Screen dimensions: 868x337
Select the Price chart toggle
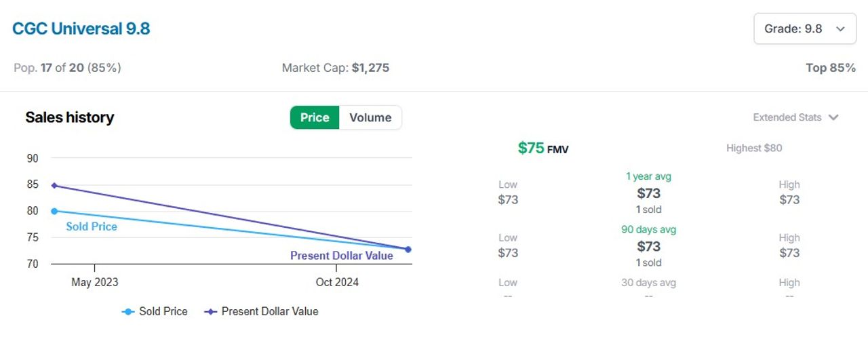pos(315,117)
